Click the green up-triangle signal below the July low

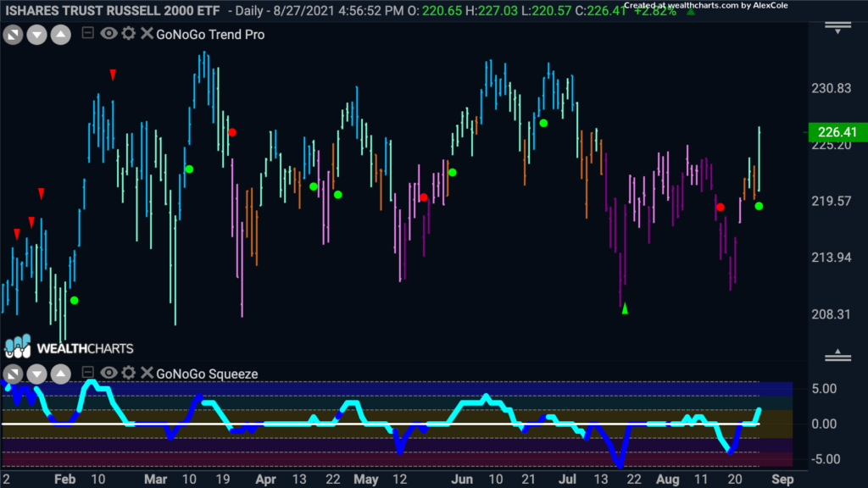click(x=625, y=308)
